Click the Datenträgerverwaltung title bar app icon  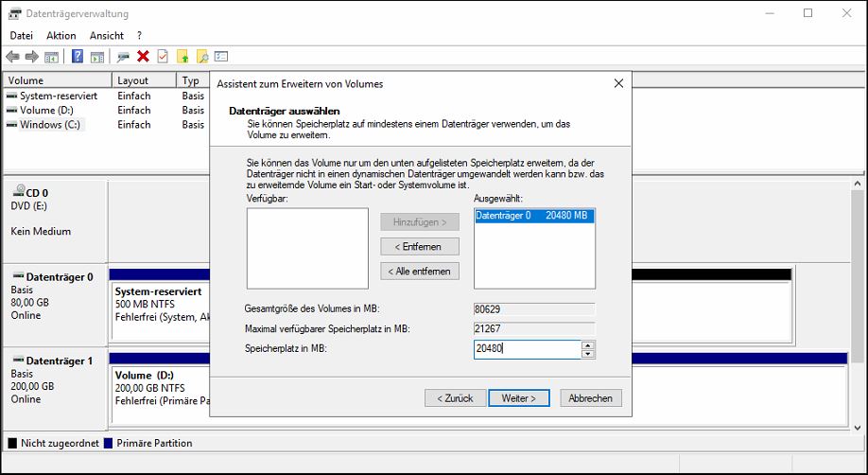pos(15,13)
